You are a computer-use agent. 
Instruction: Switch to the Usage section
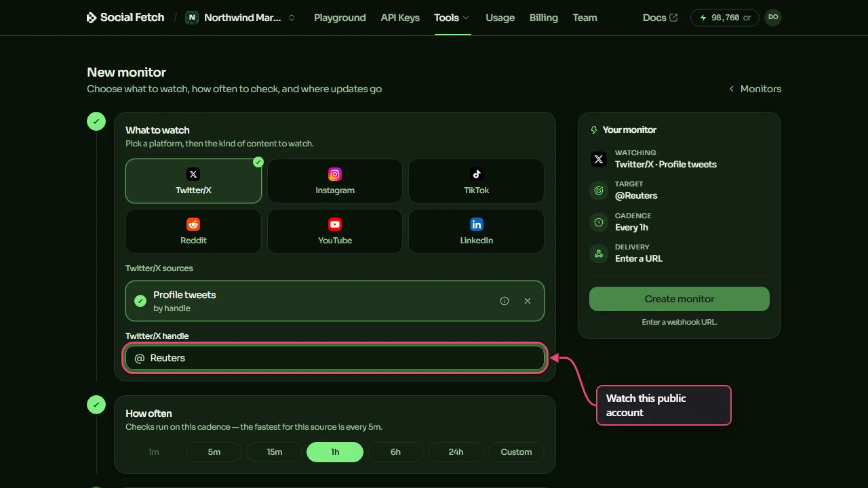click(x=500, y=18)
